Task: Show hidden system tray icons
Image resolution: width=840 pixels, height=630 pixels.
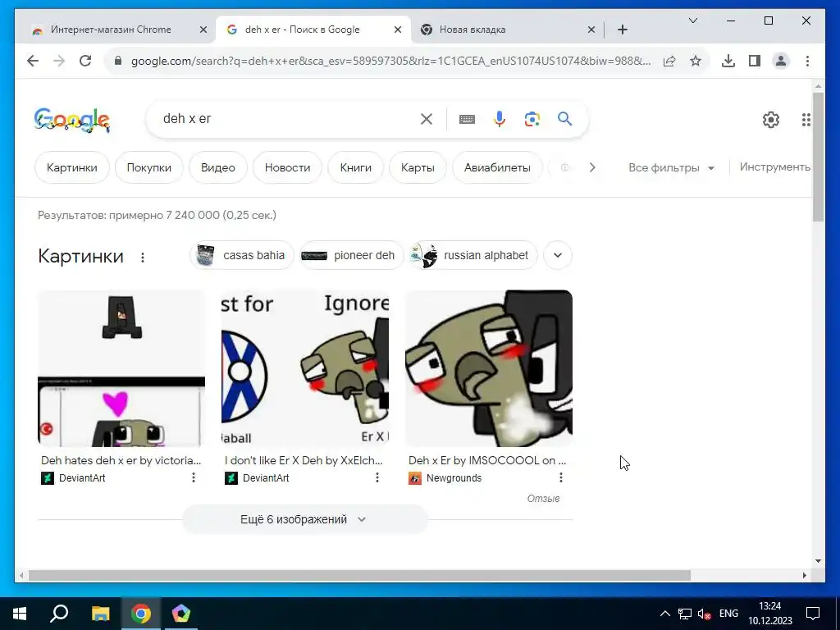Action: pos(664,614)
